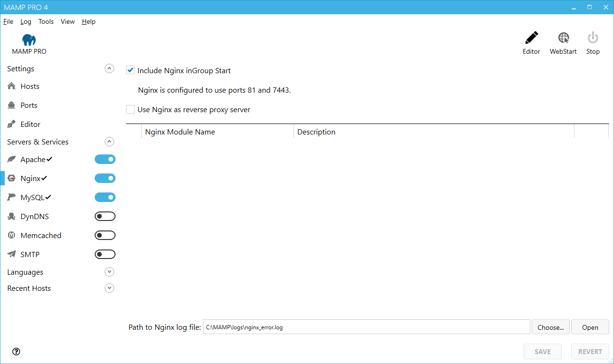The width and height of the screenshot is (614, 364).
Task: Click the Nginx log file path field
Action: [367, 327]
